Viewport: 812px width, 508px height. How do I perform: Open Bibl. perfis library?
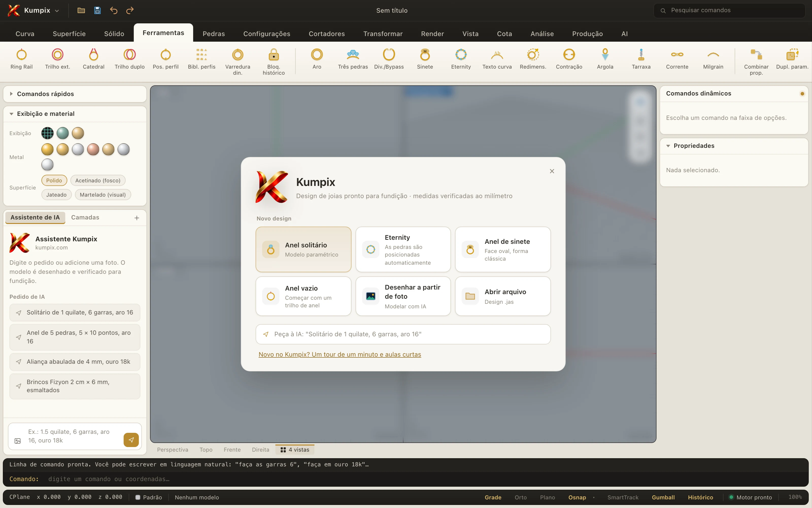(x=202, y=59)
